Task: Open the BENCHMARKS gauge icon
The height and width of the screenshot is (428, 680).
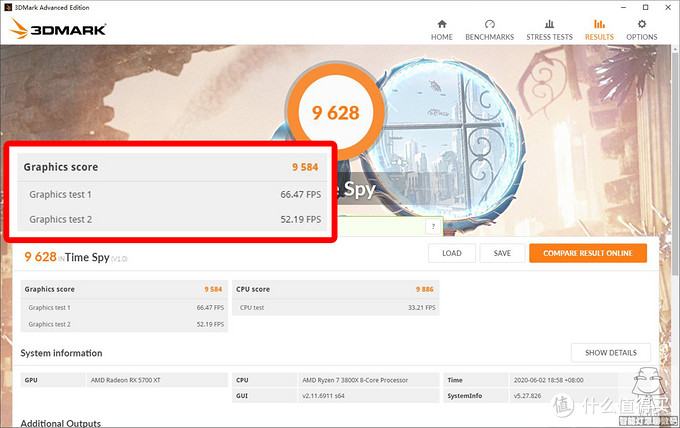Action: pyautogui.click(x=490, y=24)
